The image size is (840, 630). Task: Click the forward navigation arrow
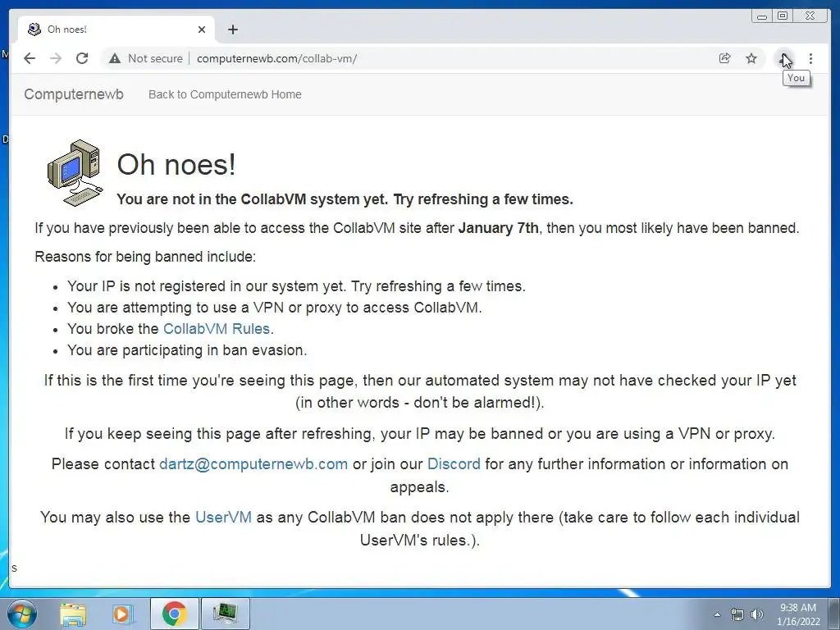pos(56,58)
